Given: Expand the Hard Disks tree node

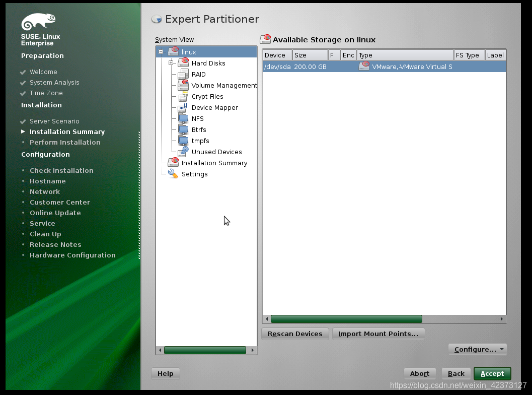Looking at the screenshot, I should click(171, 63).
